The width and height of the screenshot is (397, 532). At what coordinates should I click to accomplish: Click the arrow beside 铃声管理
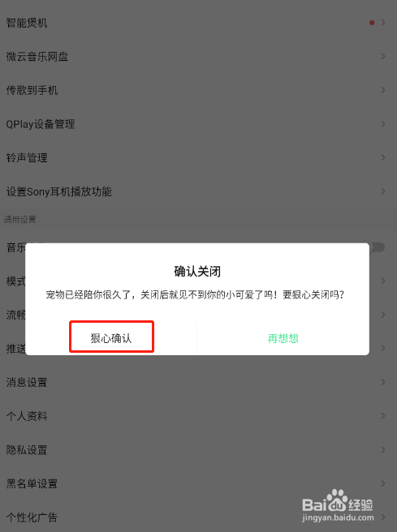(x=383, y=157)
